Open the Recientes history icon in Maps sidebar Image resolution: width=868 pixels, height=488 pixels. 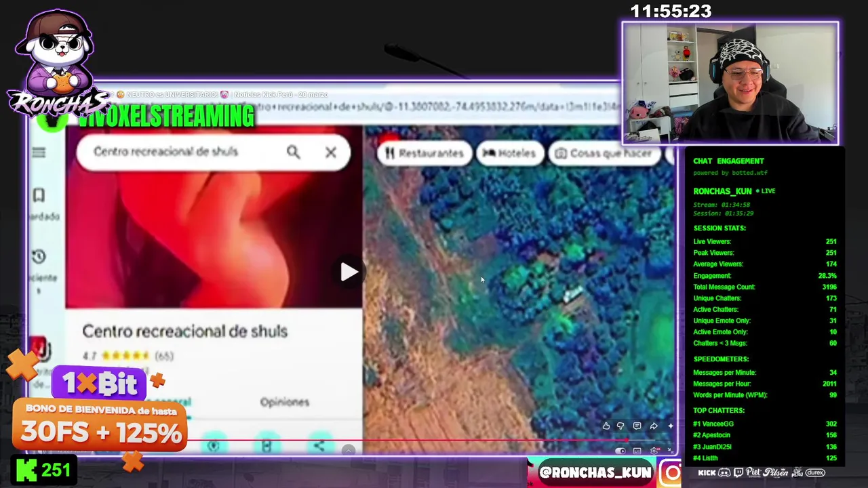tap(39, 257)
